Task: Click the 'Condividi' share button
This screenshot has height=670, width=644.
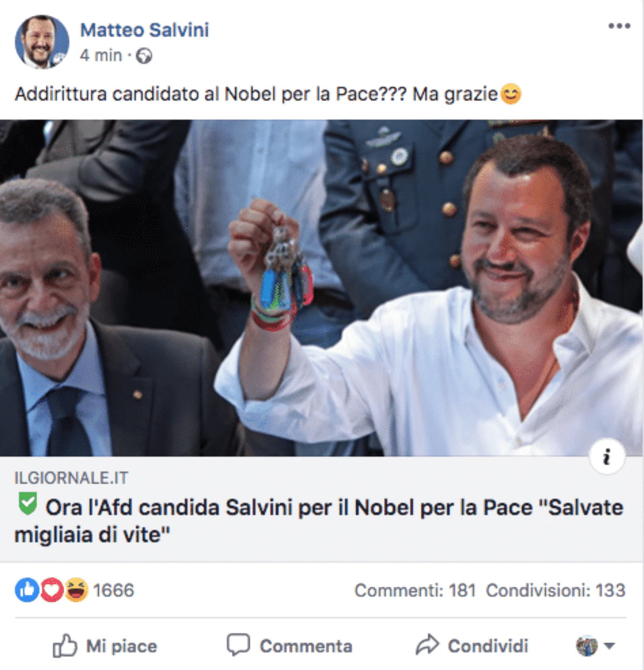Action: pos(472,645)
